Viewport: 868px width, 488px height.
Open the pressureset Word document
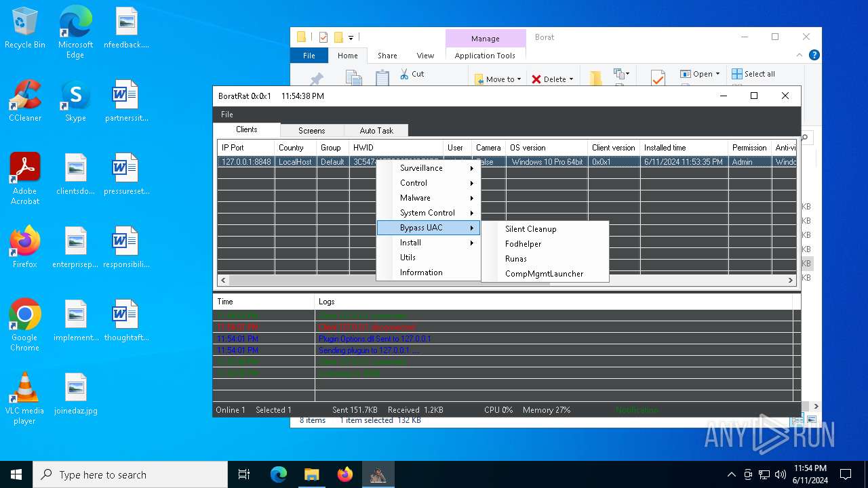tap(126, 175)
